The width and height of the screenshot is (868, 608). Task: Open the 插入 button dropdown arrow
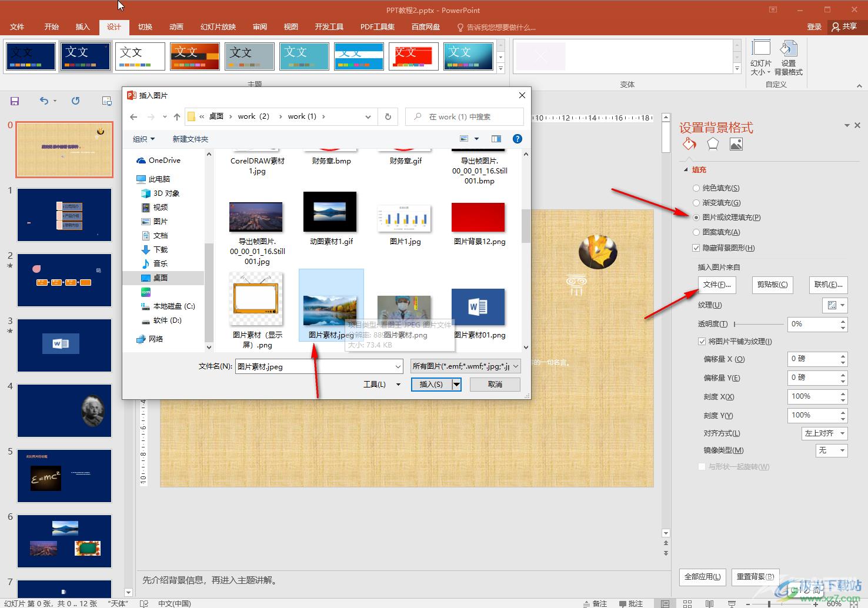456,385
